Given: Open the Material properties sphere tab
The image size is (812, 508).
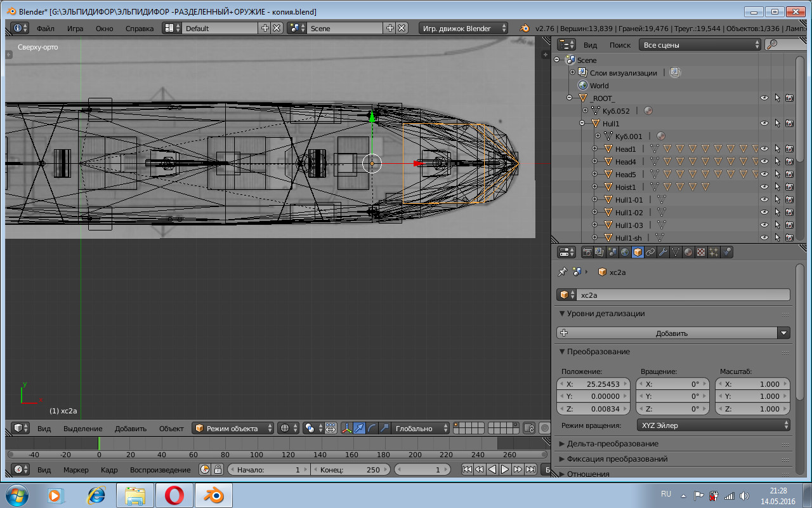Looking at the screenshot, I should pyautogui.click(x=688, y=252).
